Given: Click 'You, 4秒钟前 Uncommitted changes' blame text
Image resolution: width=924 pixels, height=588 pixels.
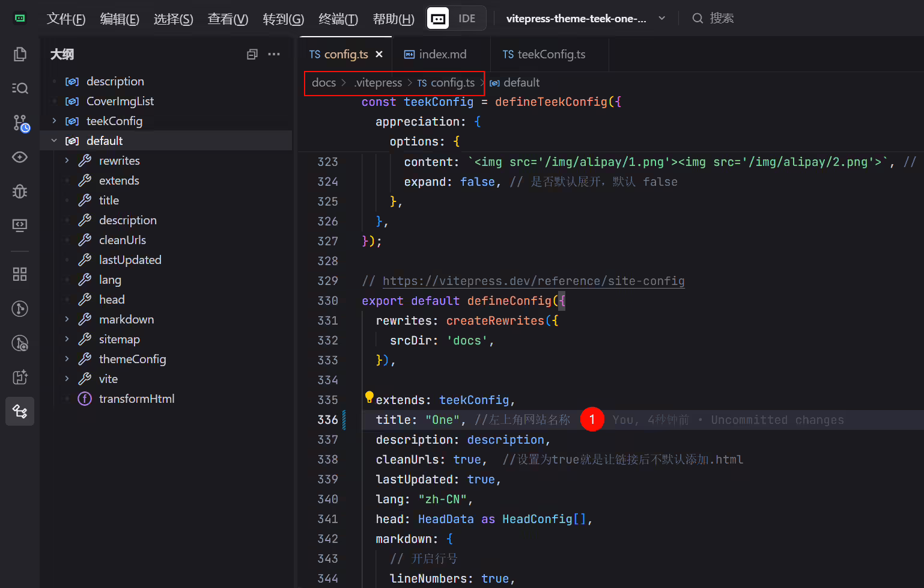Looking at the screenshot, I should 728,420.
